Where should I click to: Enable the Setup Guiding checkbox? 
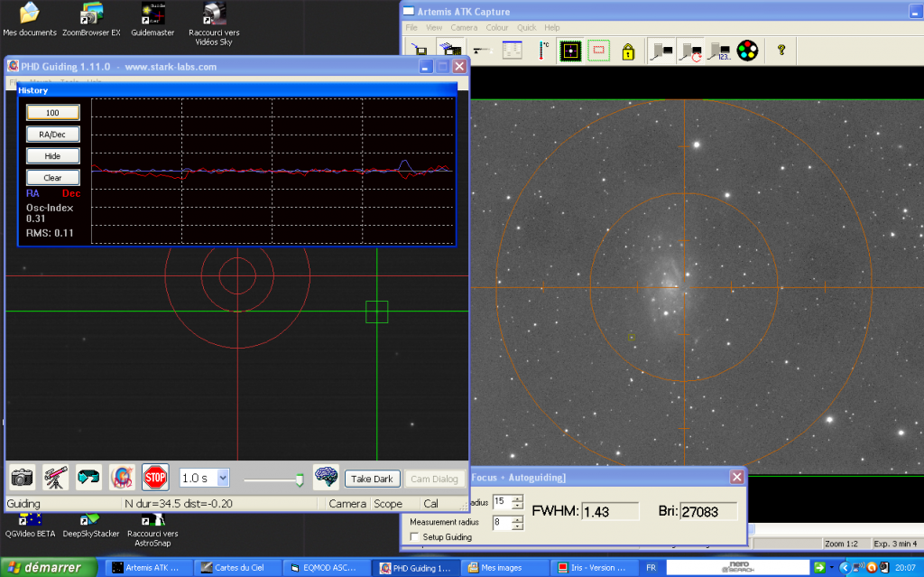415,537
